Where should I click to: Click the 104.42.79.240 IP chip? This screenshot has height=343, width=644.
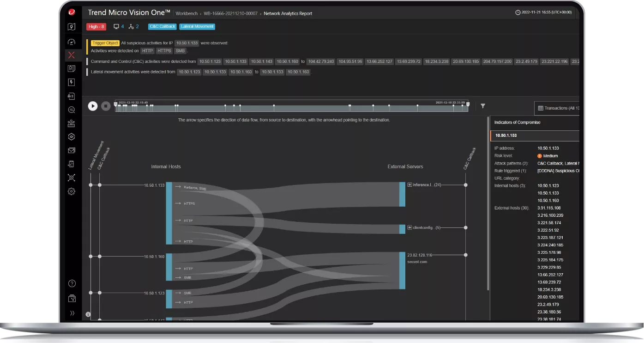(x=321, y=61)
